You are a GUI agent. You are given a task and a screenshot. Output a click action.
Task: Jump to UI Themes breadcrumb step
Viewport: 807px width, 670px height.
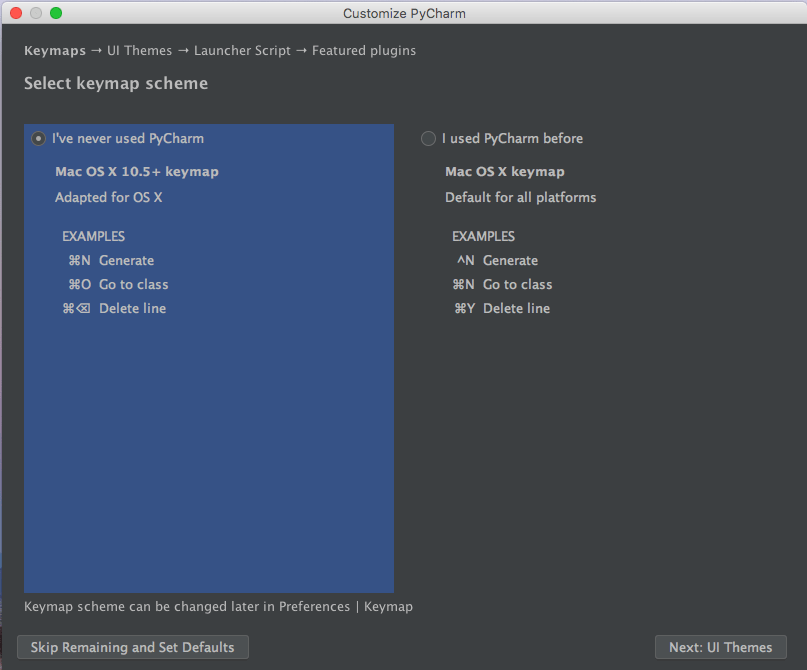point(139,50)
